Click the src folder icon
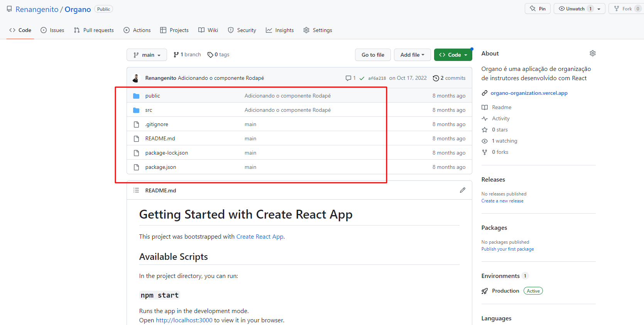The height and width of the screenshot is (325, 644). (136, 110)
